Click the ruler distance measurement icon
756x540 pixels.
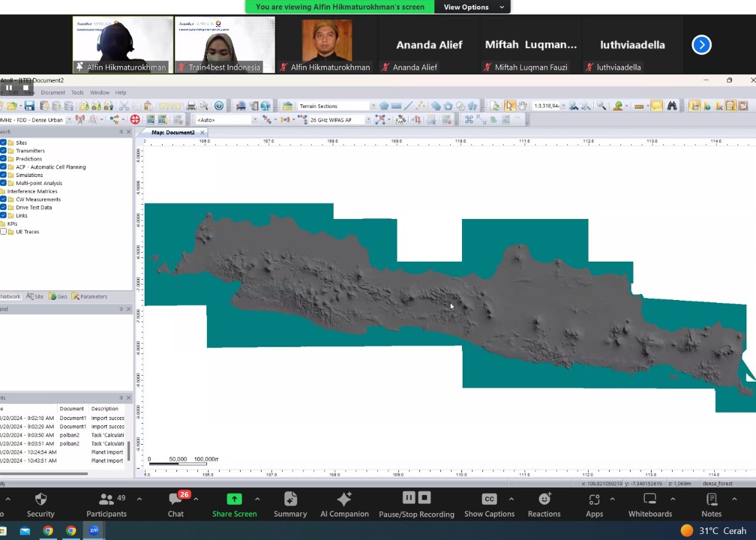pyautogui.click(x=639, y=106)
